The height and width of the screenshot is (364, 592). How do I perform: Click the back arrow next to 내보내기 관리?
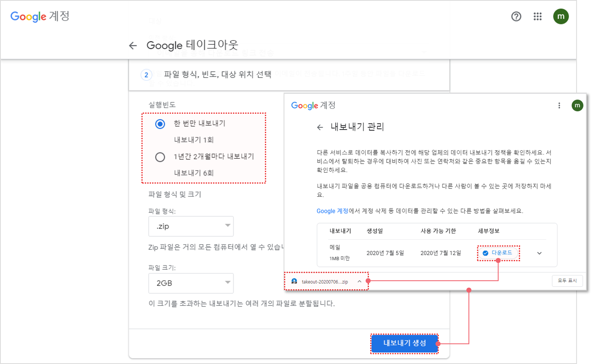click(x=320, y=128)
